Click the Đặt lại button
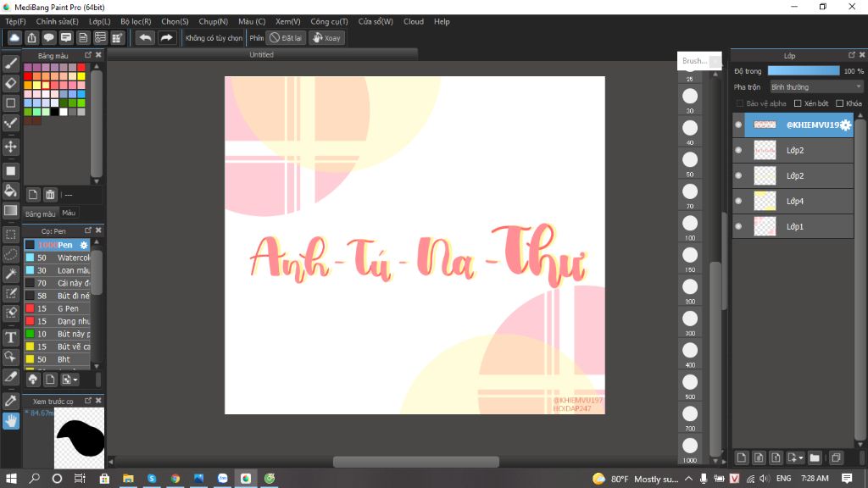Image resolution: width=868 pixels, height=488 pixels. point(286,37)
